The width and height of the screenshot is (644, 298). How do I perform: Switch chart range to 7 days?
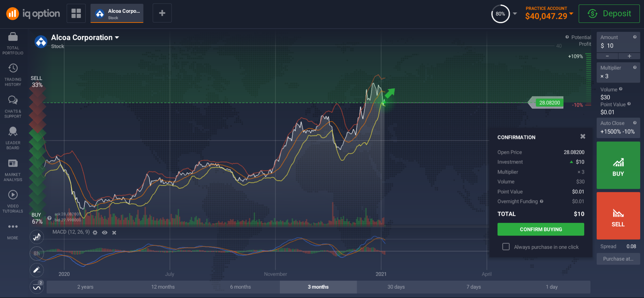473,287
